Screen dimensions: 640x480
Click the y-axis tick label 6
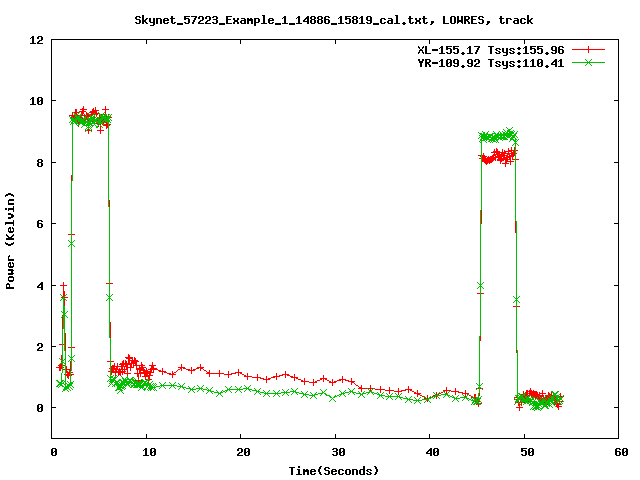[40, 224]
